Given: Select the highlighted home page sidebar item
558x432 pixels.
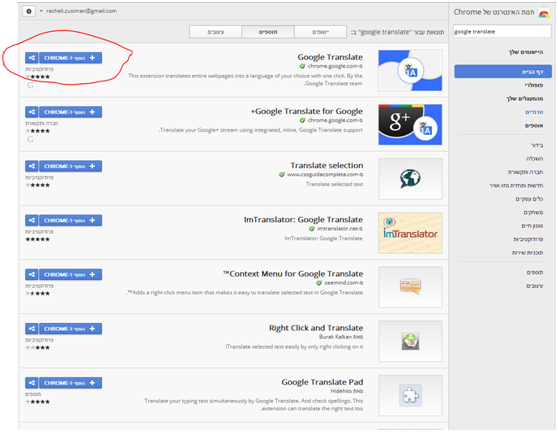Looking at the screenshot, I should (x=503, y=72).
